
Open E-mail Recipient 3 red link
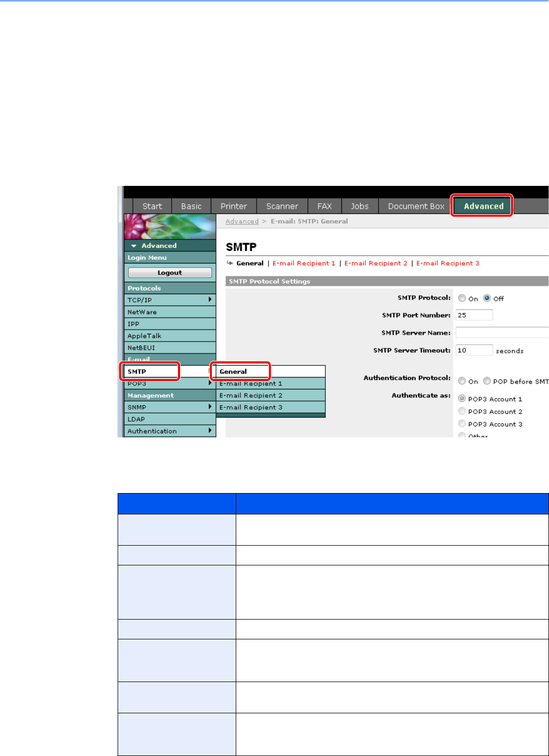pyautogui.click(x=448, y=263)
